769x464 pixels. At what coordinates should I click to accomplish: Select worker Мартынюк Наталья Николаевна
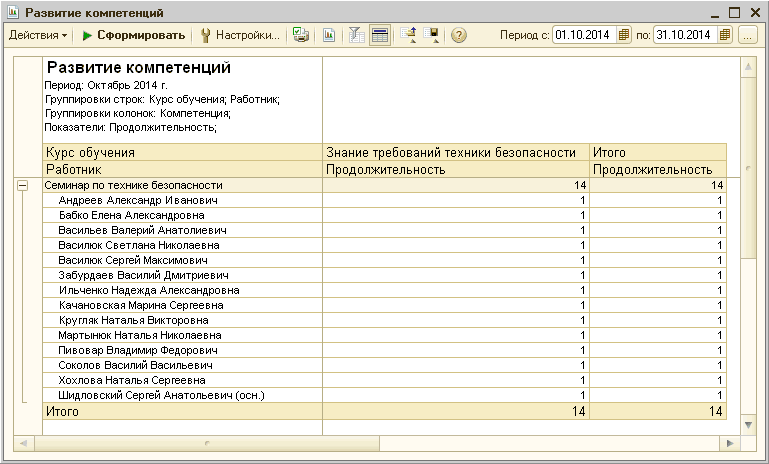[x=182, y=335]
